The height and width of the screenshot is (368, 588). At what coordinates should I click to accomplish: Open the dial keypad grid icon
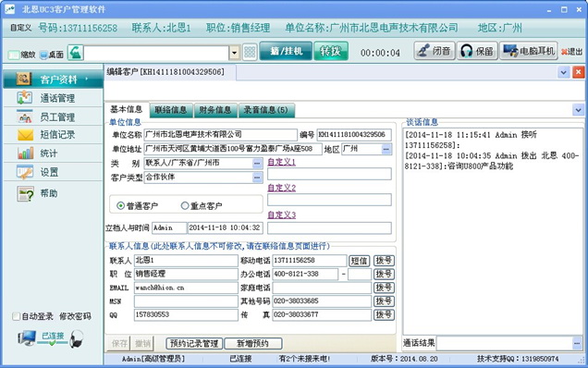click(250, 52)
